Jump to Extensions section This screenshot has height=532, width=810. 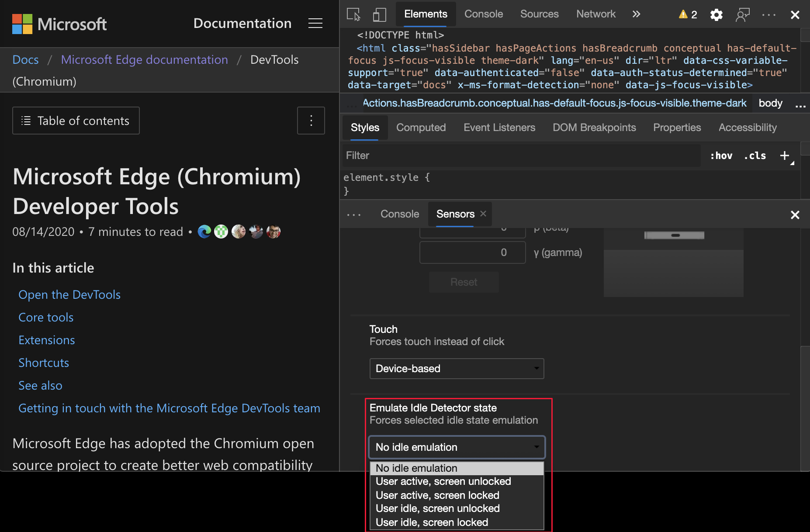47,340
